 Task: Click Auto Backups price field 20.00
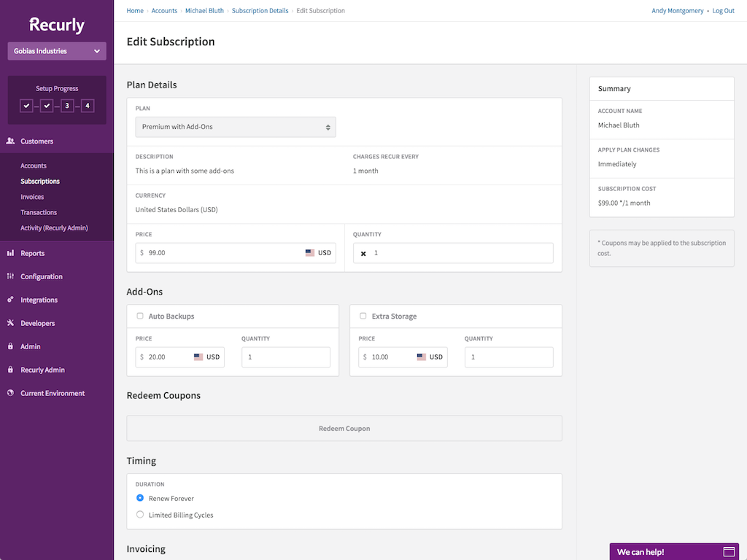click(179, 357)
